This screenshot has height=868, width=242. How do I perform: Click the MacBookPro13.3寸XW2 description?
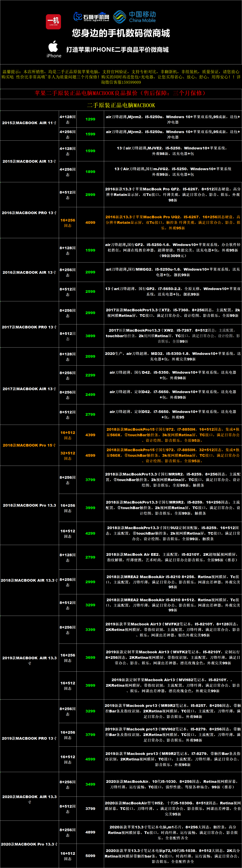click(x=173, y=336)
